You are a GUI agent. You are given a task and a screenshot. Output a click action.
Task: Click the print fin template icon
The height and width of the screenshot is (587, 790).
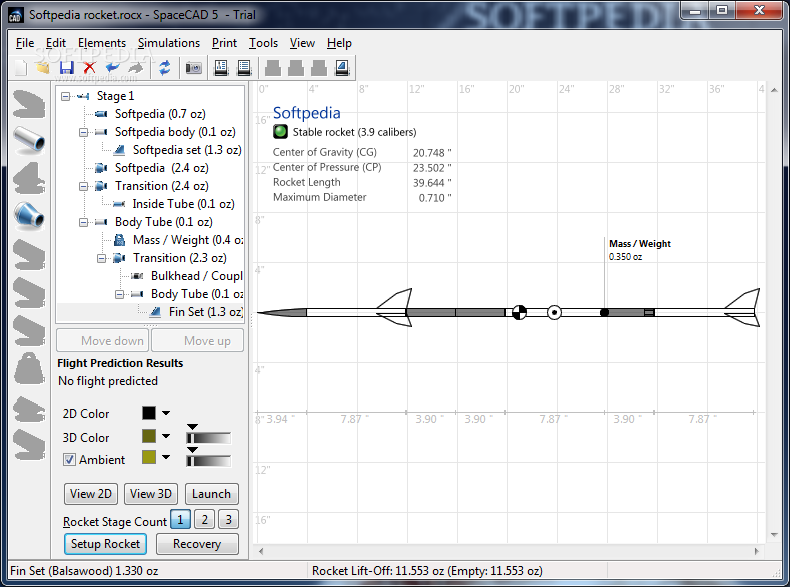pyautogui.click(x=342, y=68)
